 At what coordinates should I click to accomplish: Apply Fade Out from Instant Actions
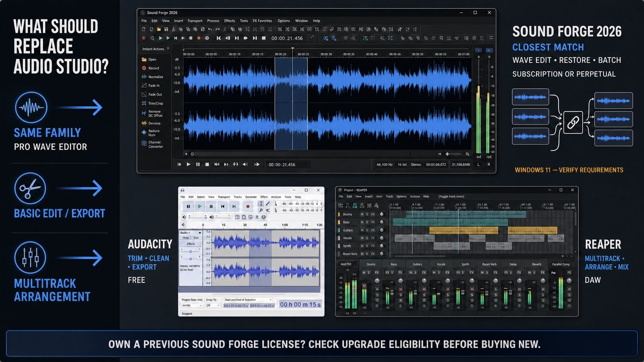point(152,95)
